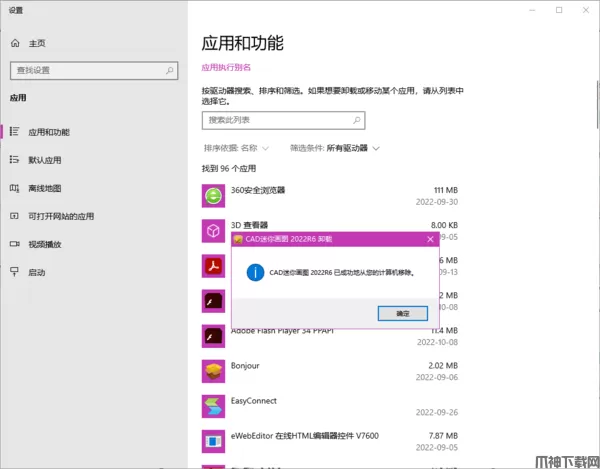Select the 3D 查看器 entry name

coord(249,225)
